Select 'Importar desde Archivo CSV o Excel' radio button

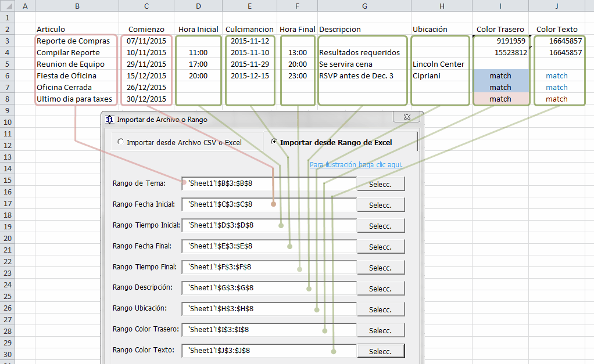pyautogui.click(x=120, y=142)
